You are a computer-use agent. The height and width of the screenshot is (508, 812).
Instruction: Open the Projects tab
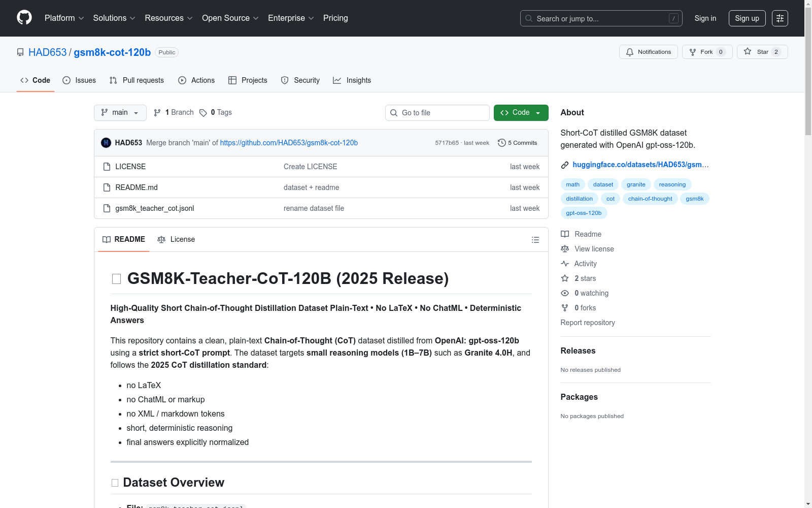click(248, 80)
